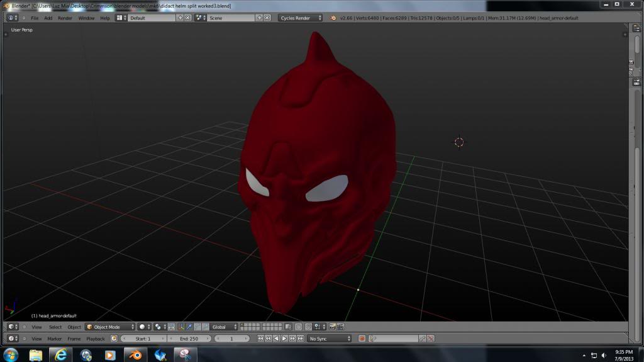Open the No Sync playback dropdown
Viewport: 644px width, 362px height.
point(330,339)
